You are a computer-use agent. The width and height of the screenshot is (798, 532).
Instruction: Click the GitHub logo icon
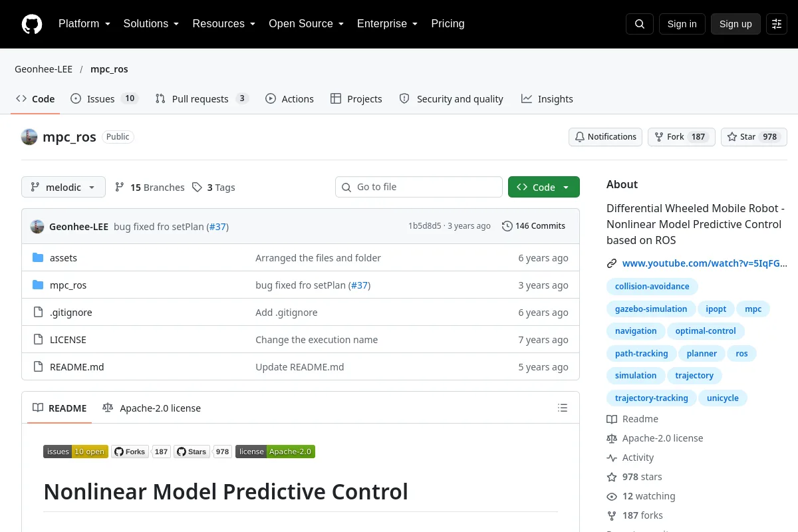point(32,24)
